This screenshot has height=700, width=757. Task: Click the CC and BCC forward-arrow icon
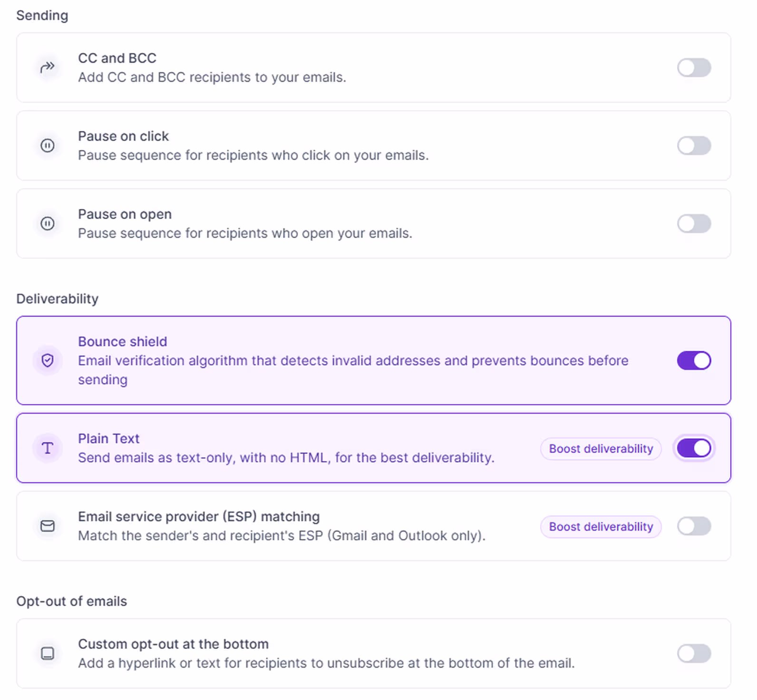[48, 68]
